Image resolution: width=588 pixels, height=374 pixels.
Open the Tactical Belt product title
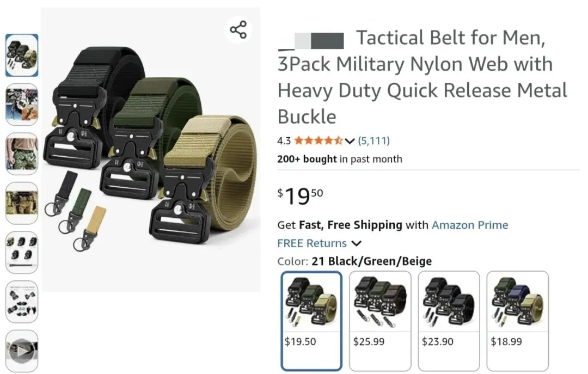pyautogui.click(x=422, y=77)
